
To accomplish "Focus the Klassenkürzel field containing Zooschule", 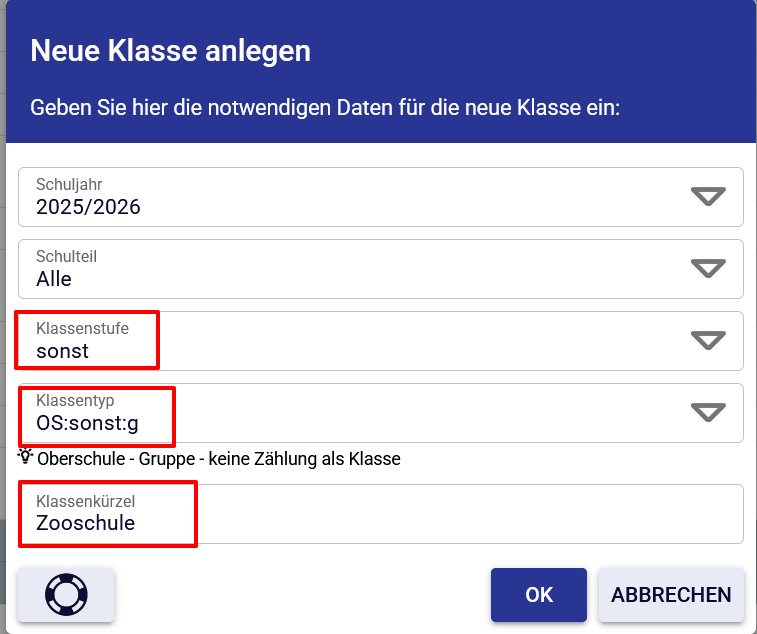I will tap(380, 522).
